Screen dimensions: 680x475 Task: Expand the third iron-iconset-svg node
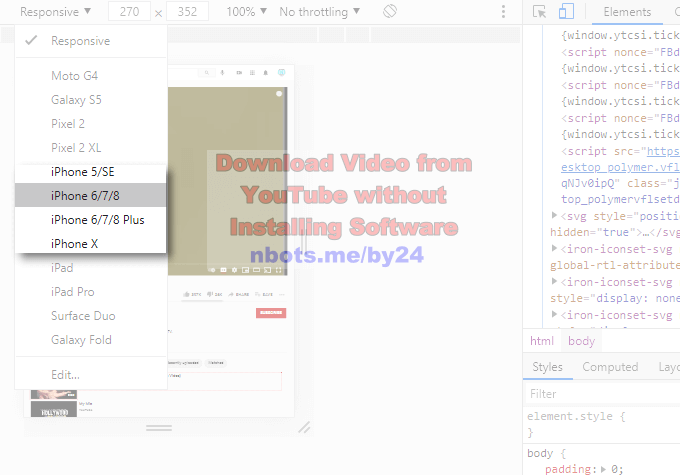554,314
